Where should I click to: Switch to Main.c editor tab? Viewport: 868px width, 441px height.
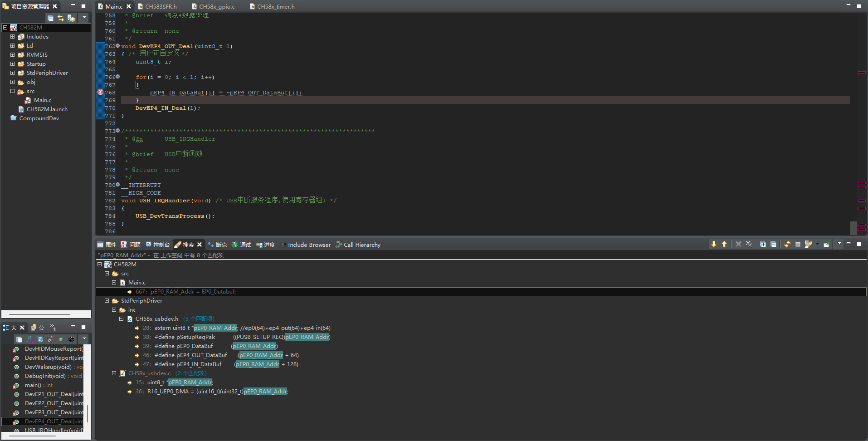click(114, 6)
